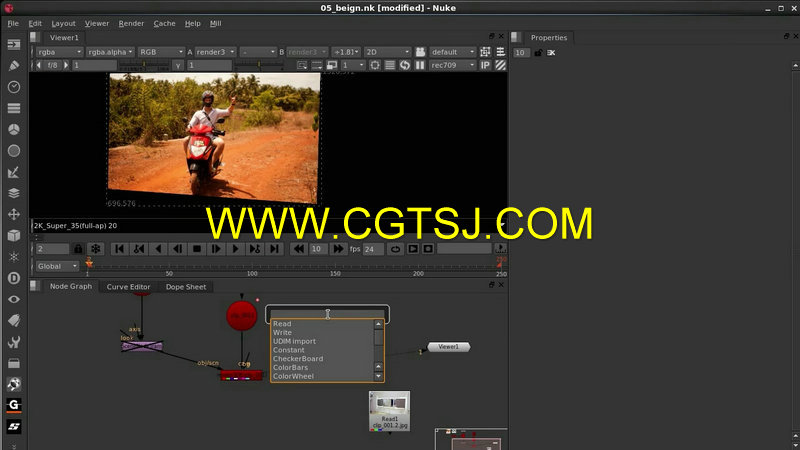Click the refresh viewer icon
Screen dimensions: 800x450
(405, 65)
